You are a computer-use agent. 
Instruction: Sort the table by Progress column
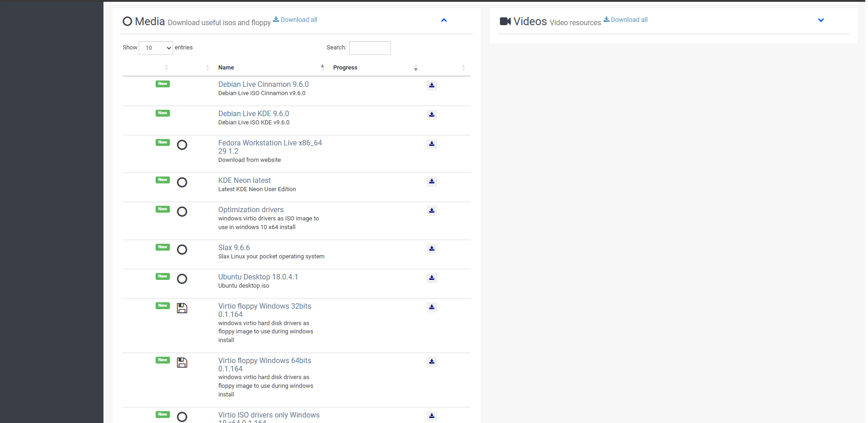point(345,68)
